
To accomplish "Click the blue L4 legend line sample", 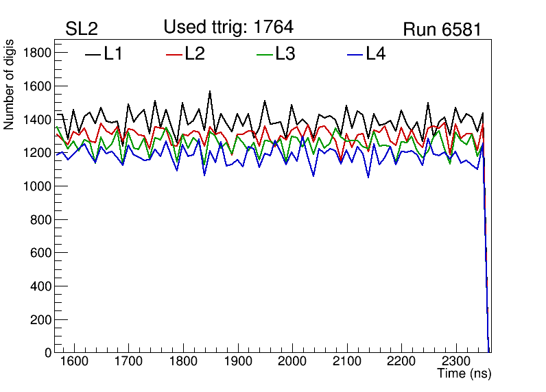I will [x=353, y=54].
